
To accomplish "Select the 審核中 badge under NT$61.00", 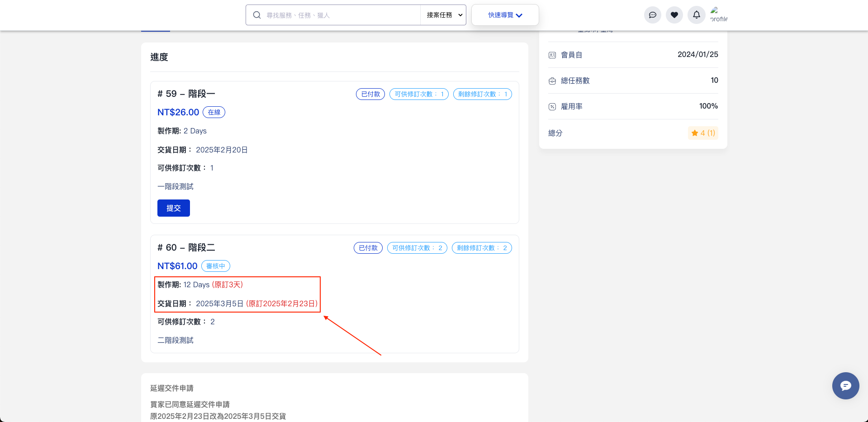I will [x=215, y=266].
